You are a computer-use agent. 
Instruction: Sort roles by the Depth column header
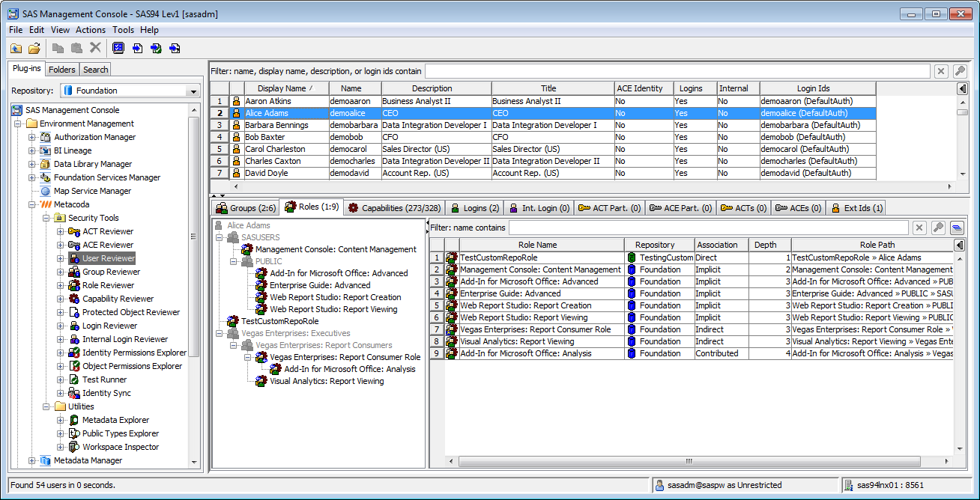(x=769, y=245)
